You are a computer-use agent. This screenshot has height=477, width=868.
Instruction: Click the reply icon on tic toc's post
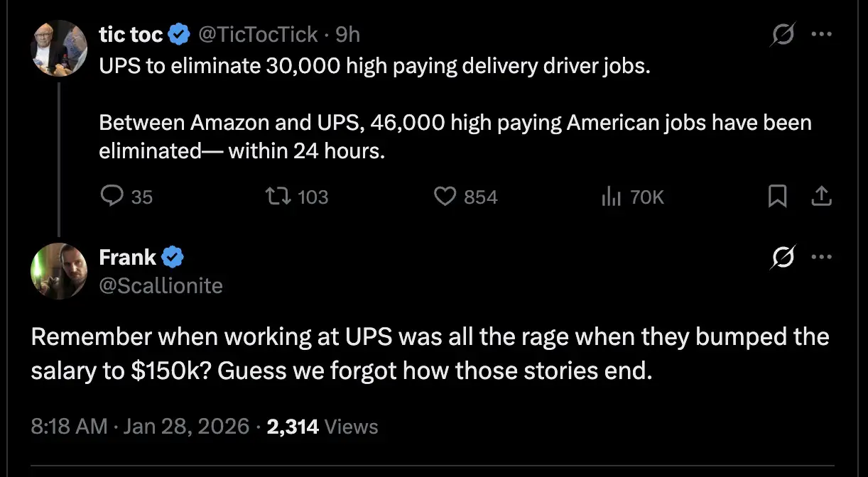pos(113,196)
